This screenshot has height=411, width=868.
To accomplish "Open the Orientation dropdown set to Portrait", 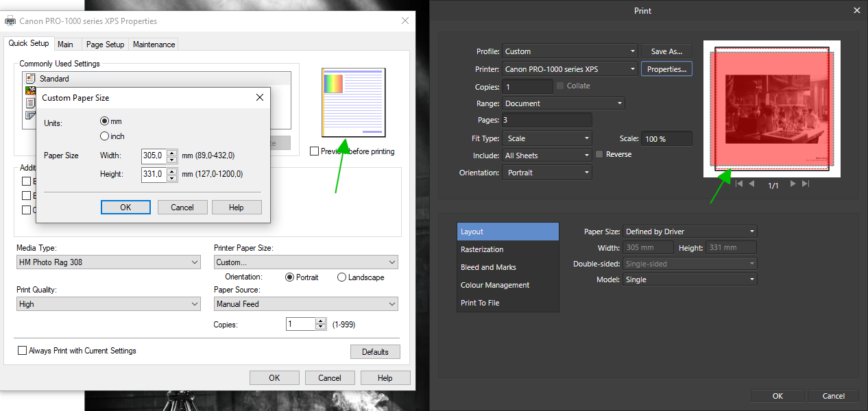I will [x=546, y=172].
